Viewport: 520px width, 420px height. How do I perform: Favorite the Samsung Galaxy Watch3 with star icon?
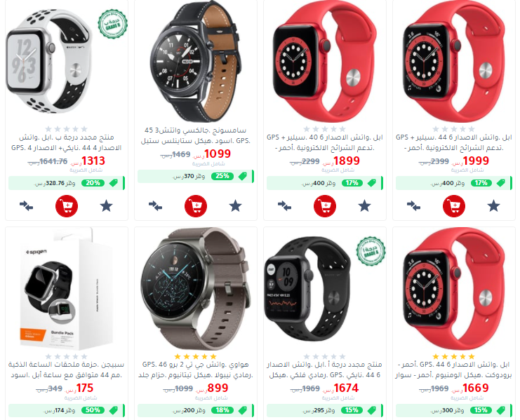point(236,206)
